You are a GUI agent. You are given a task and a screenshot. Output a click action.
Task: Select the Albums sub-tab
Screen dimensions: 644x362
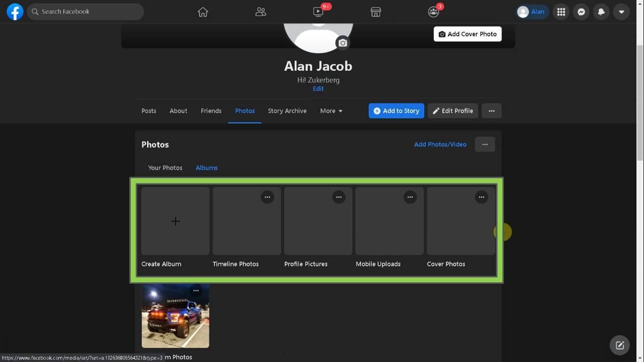click(207, 168)
